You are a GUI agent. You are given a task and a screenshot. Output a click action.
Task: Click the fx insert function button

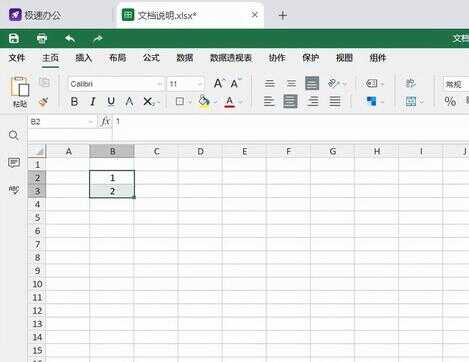tap(105, 122)
